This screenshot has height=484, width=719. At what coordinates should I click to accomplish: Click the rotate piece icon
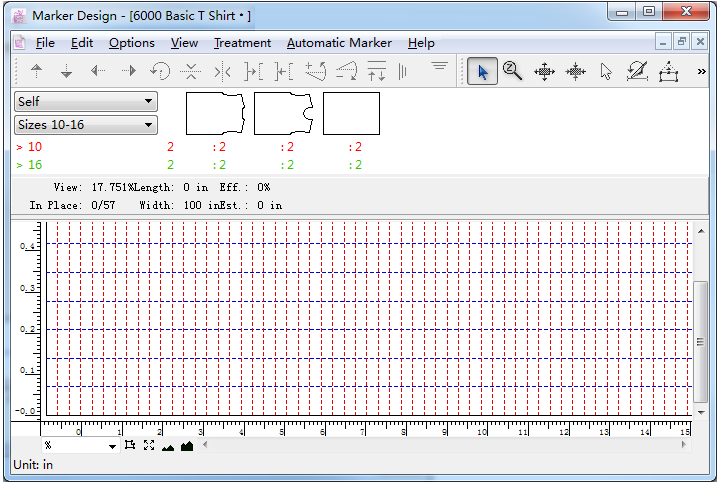point(159,71)
